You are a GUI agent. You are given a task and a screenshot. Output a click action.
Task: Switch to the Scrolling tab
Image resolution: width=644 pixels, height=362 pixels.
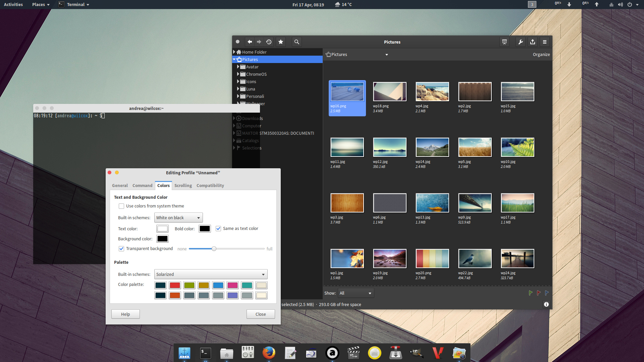(x=183, y=185)
